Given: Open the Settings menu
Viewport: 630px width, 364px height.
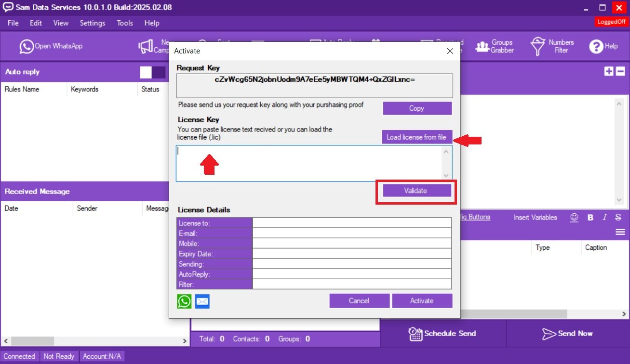Looking at the screenshot, I should tap(92, 23).
